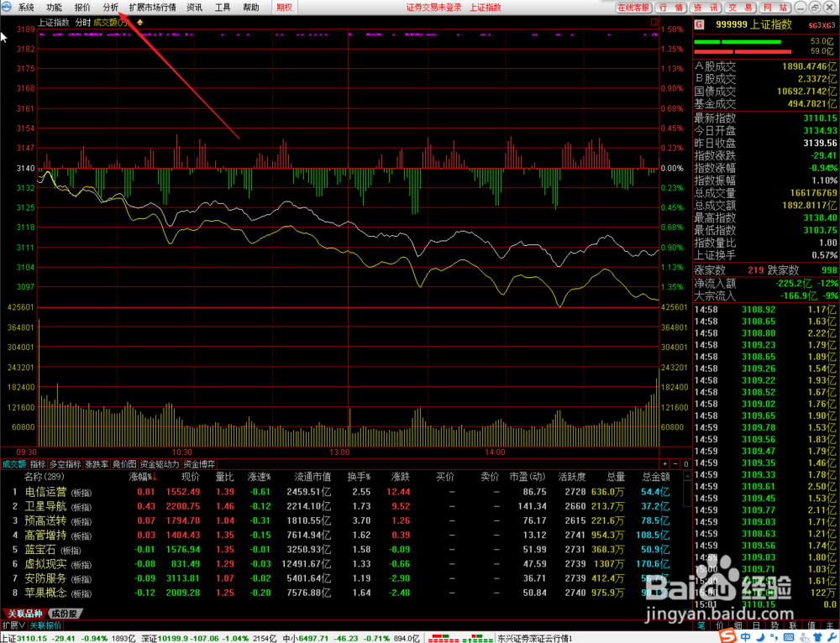This screenshot has height=643, width=840.
Task: Switch to the 多空指标 tab
Action: (x=65, y=464)
